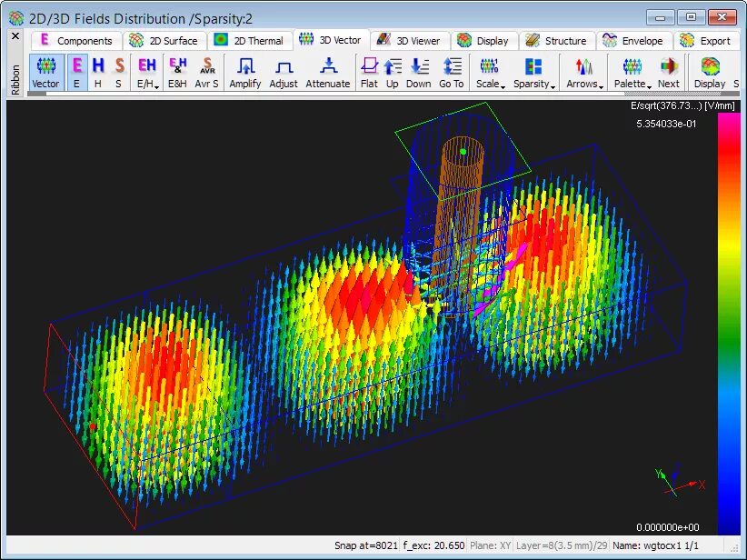The width and height of the screenshot is (747, 560).
Task: Toggle the Vector display mode button
Action: coord(45,73)
